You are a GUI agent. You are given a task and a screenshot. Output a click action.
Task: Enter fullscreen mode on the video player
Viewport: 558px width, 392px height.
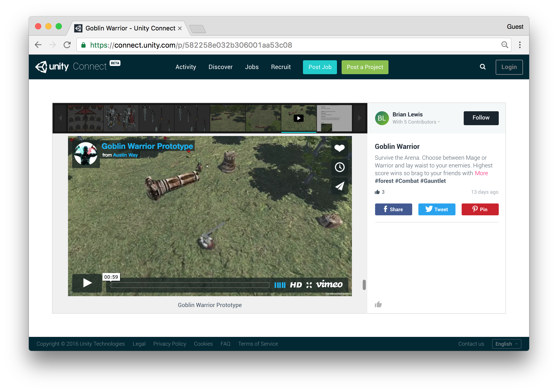pos(309,285)
